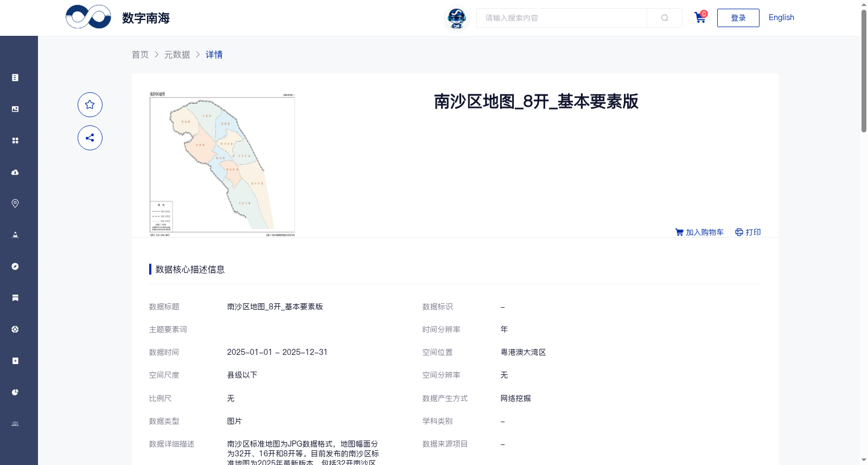Open the target crosshair sidebar icon
This screenshot has width=868, height=465.
pos(15,329)
